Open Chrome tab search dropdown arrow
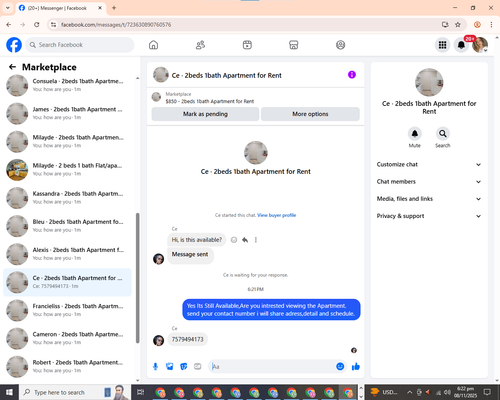This screenshot has height=400, width=500. click(x=7, y=8)
